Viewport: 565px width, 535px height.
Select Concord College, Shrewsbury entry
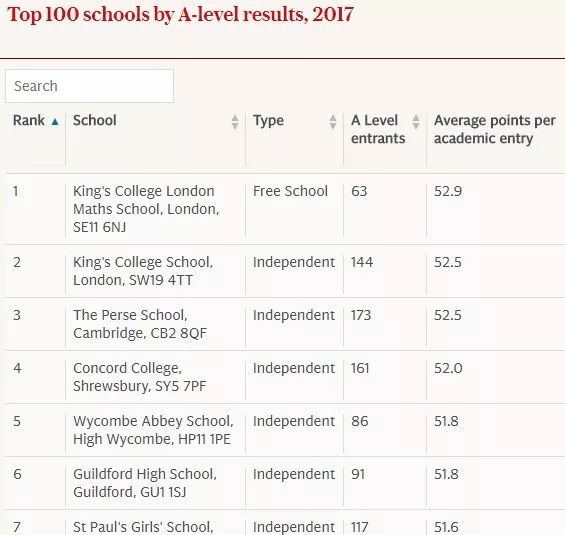139,377
